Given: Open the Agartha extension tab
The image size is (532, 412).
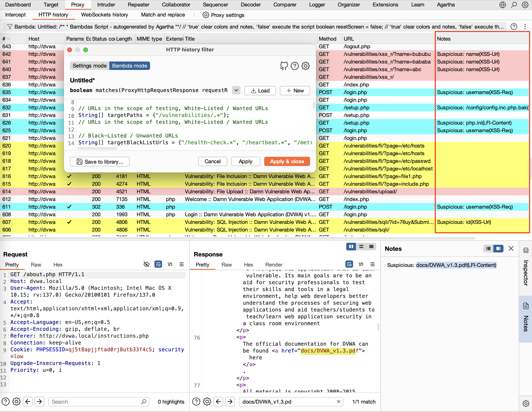Looking at the screenshot, I should (x=446, y=5).
